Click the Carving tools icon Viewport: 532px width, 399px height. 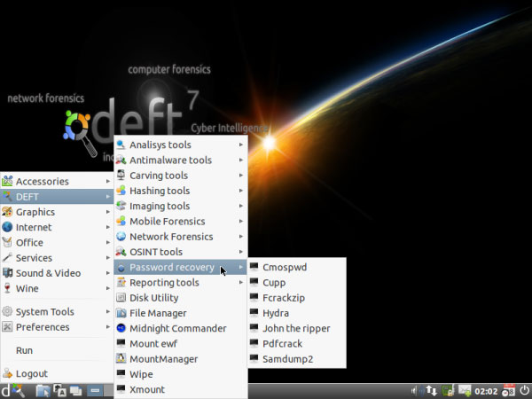[121, 175]
